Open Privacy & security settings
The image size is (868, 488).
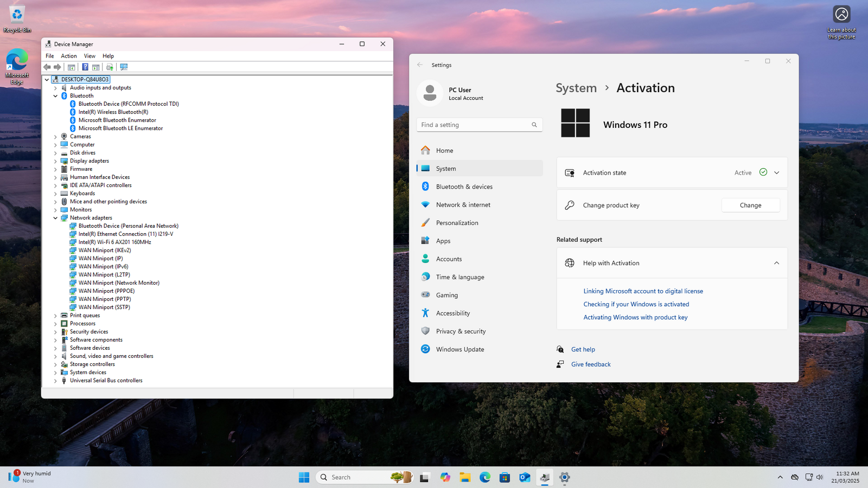(480, 331)
